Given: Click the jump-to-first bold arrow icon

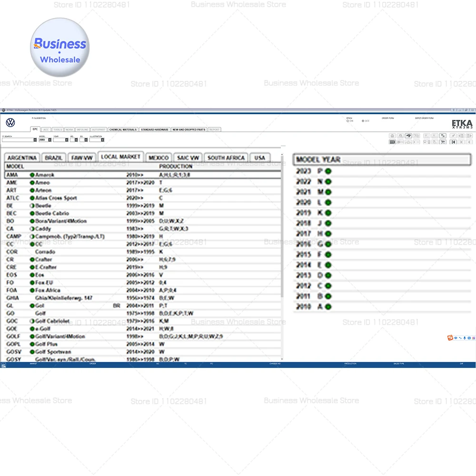Looking at the screenshot, I should (453, 142).
